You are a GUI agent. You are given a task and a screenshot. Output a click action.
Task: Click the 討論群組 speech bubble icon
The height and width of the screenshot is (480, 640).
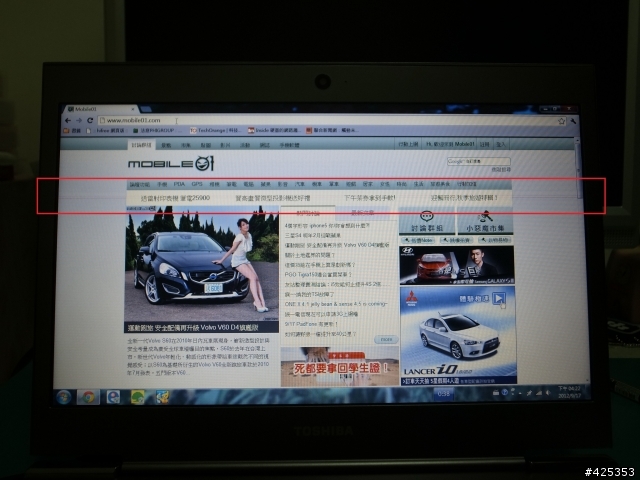tap(427, 216)
